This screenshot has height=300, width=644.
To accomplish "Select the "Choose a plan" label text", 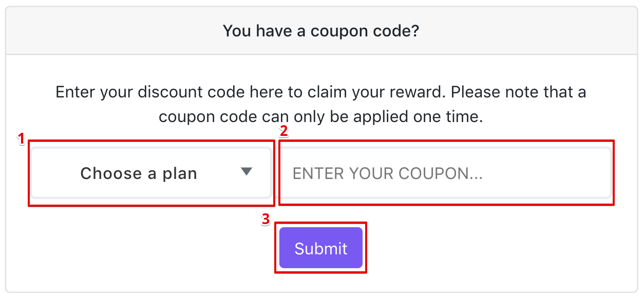I will coord(139,173).
